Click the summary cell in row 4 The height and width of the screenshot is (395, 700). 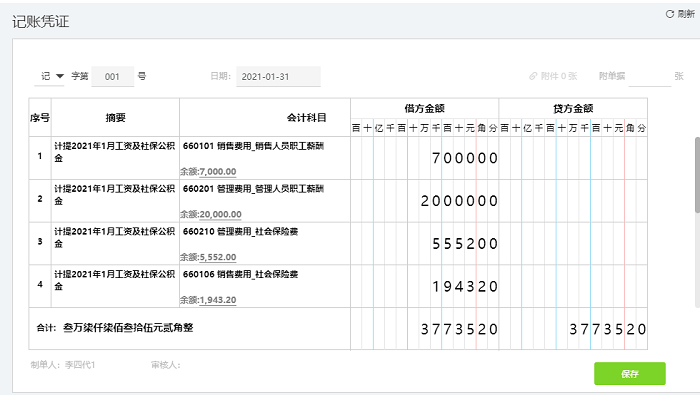(115, 286)
